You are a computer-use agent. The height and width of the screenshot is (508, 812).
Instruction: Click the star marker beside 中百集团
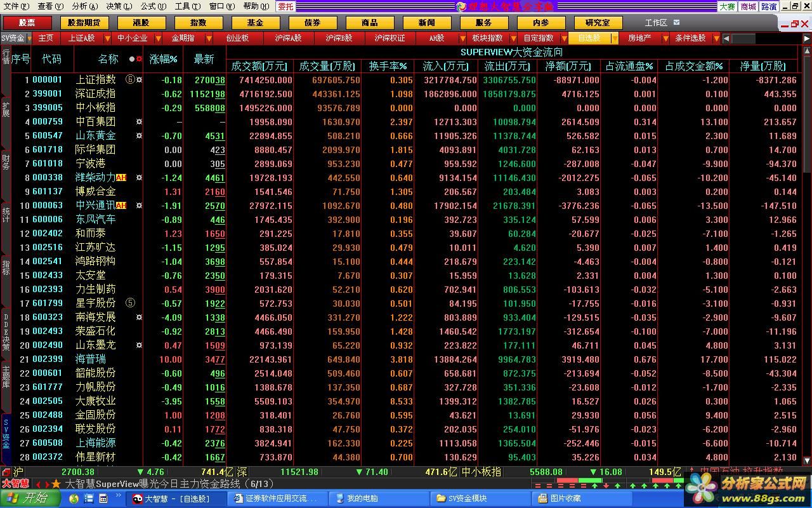[x=140, y=122]
